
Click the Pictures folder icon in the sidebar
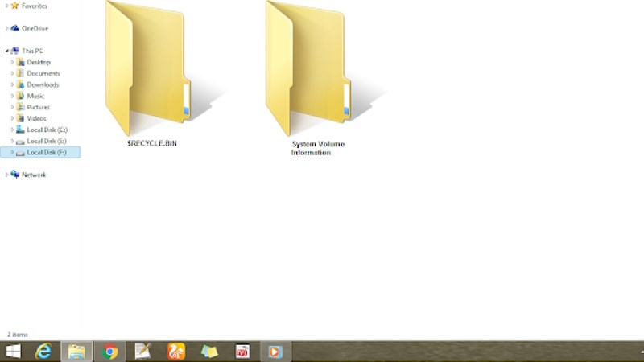click(x=20, y=107)
